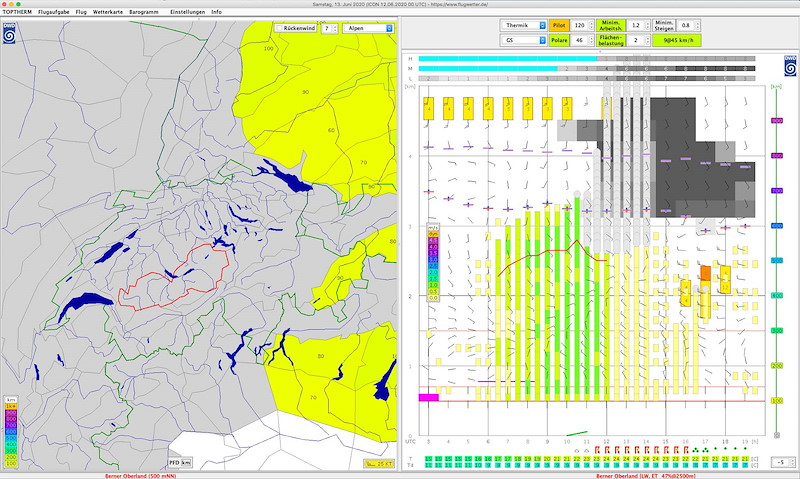
Task: Click the stepper arrows next to 120
Action: pos(591,25)
